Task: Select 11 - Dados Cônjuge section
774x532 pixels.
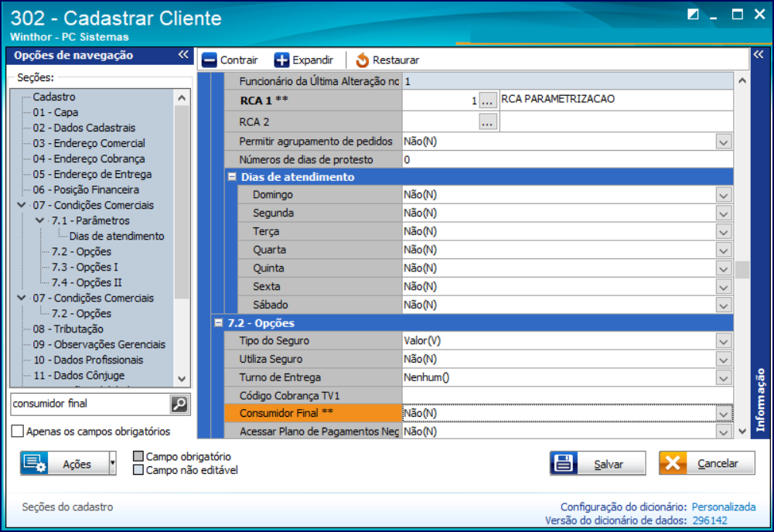Action: click(x=79, y=376)
